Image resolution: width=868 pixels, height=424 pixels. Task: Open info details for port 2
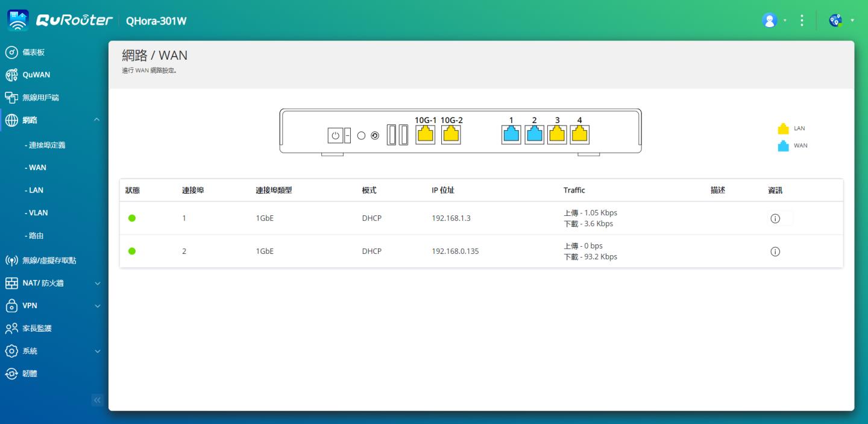pyautogui.click(x=775, y=251)
